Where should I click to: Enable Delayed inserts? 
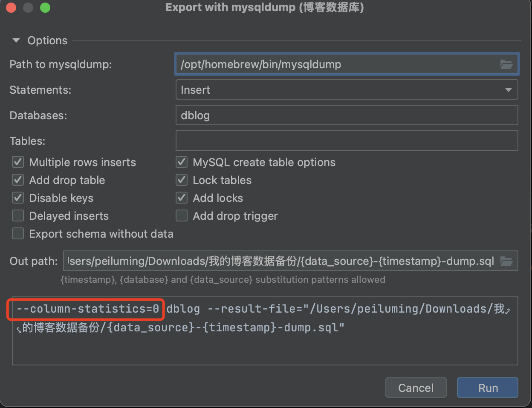[17, 215]
